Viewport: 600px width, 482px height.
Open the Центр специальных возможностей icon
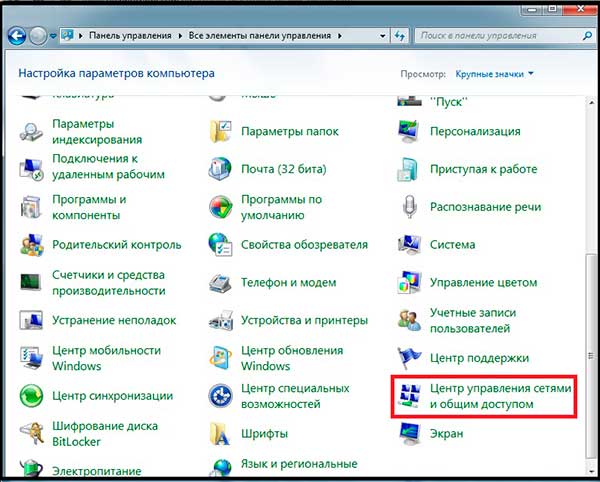[x=220, y=396]
